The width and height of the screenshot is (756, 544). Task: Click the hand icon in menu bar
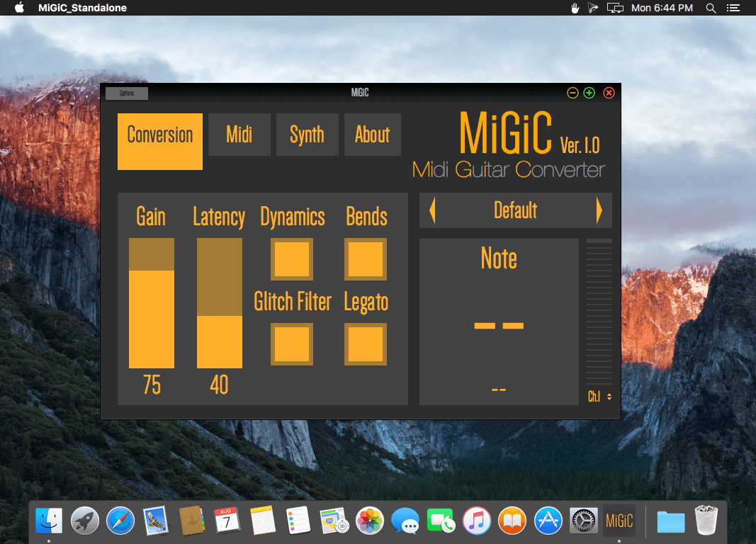pos(575,8)
